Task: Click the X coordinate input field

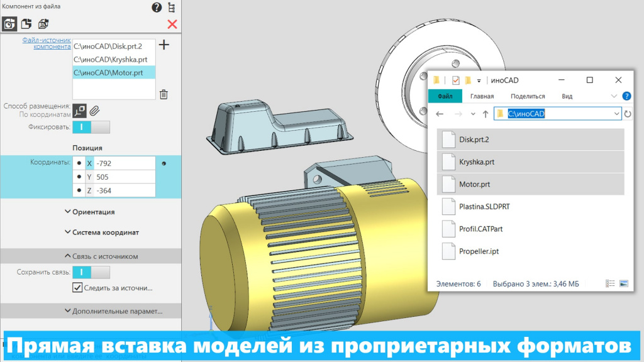Action: (x=125, y=163)
